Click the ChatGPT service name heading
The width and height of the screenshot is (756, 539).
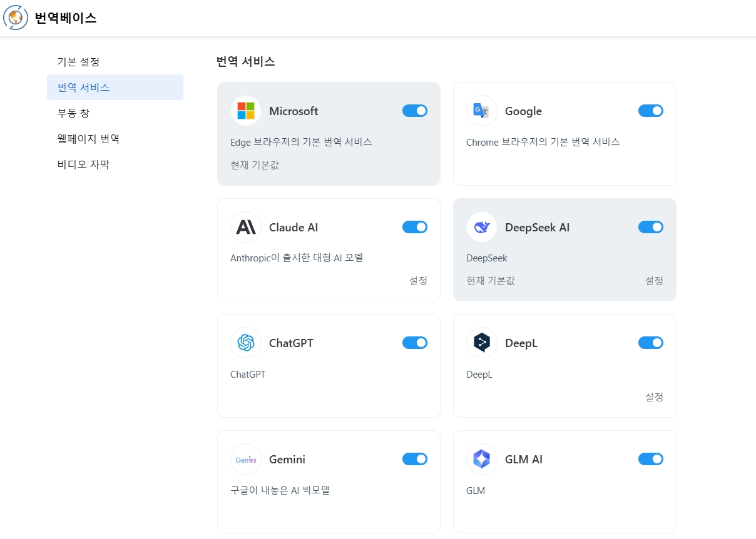point(291,343)
